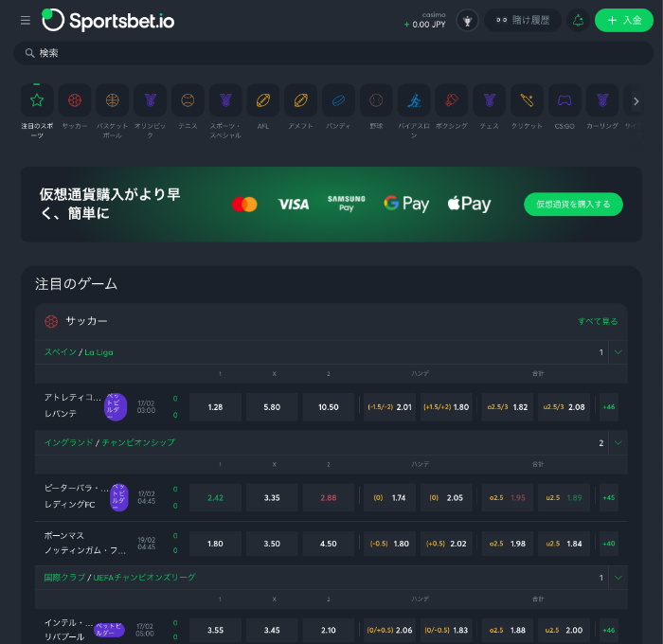Open the notifications bell
The width and height of the screenshot is (663, 644).
pos(577,21)
